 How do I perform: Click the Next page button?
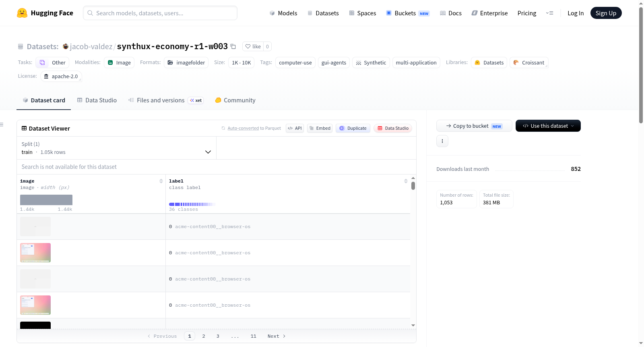[x=277, y=336]
